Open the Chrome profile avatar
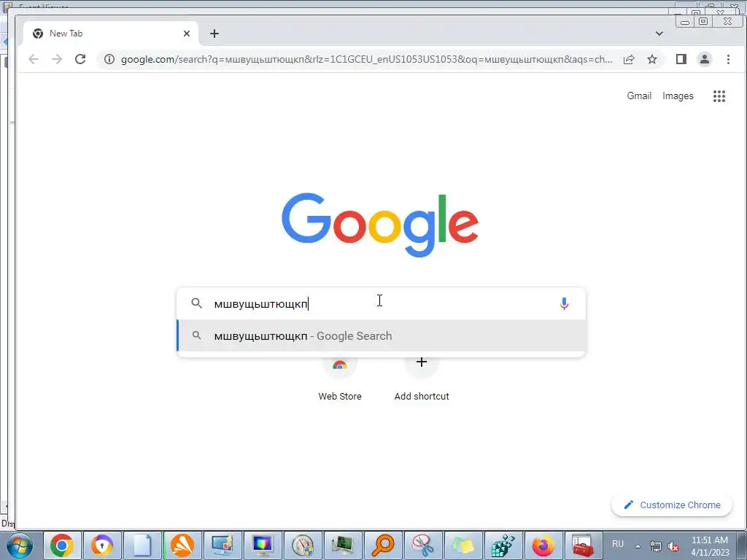The height and width of the screenshot is (560, 747). coord(705,59)
